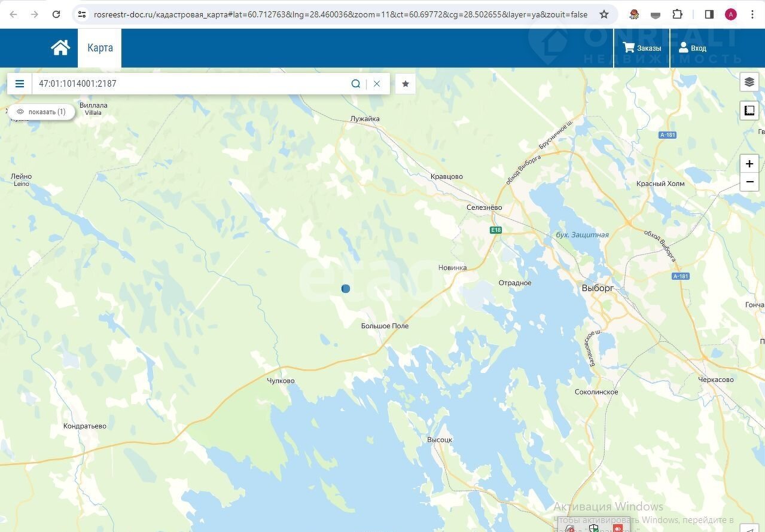Open the hamburger menu beside search
The image size is (765, 532).
pyautogui.click(x=20, y=84)
